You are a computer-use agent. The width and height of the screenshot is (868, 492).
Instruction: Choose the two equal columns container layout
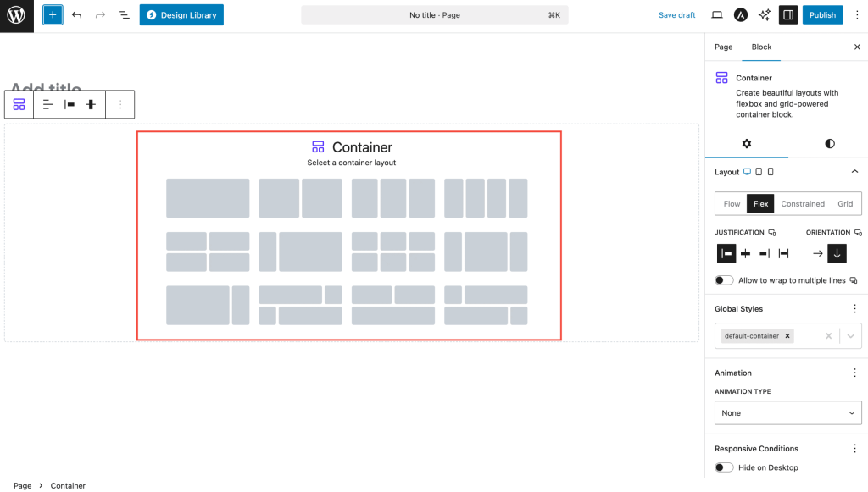[x=300, y=198]
